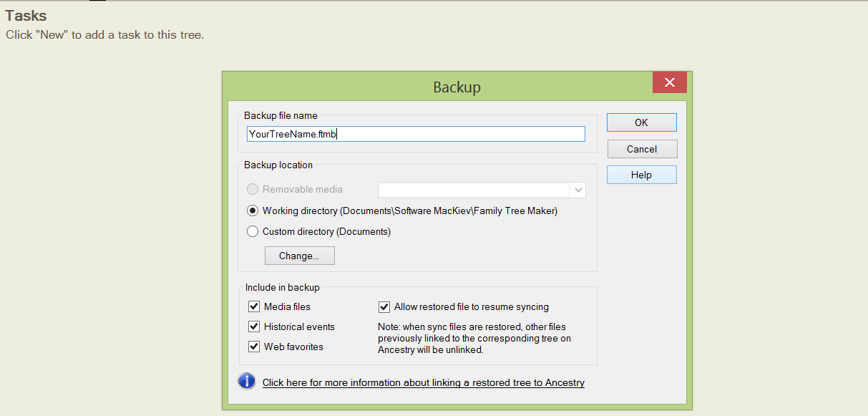The image size is (868, 416).
Task: Select the Working directory radio button
Action: [x=253, y=211]
